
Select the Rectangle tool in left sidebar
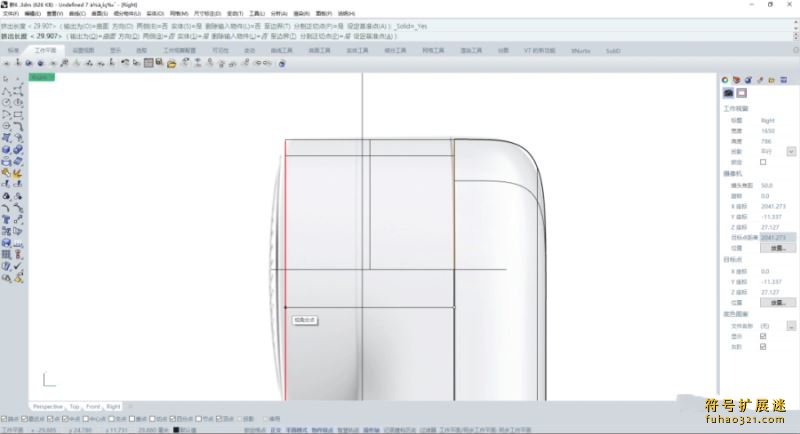pos(18,115)
